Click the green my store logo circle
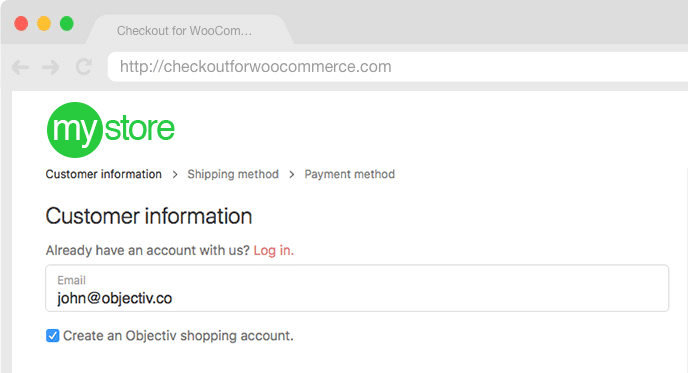Image resolution: width=688 pixels, height=373 pixels. click(75, 130)
